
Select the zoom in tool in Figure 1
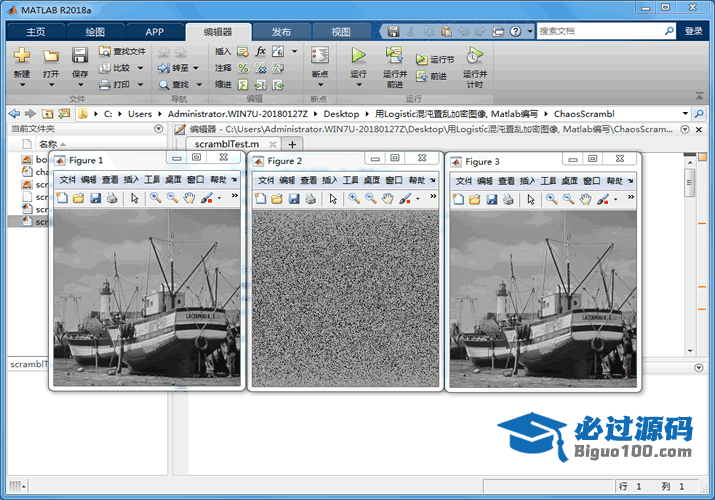tap(156, 199)
